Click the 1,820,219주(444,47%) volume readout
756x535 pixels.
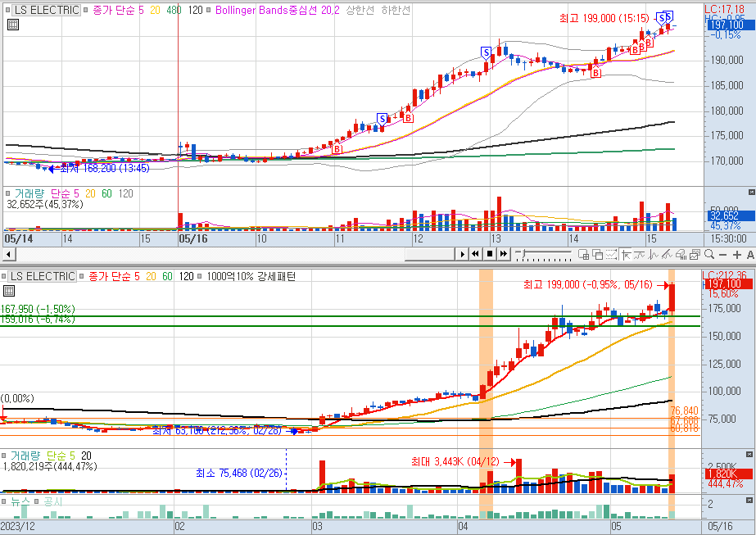click(50, 466)
